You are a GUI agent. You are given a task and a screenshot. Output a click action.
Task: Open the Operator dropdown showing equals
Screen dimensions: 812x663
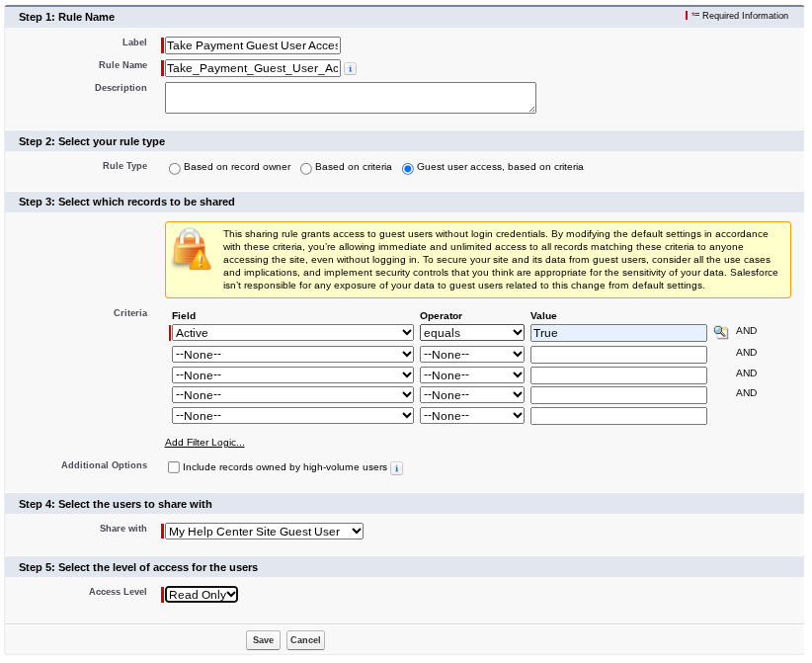coord(472,333)
